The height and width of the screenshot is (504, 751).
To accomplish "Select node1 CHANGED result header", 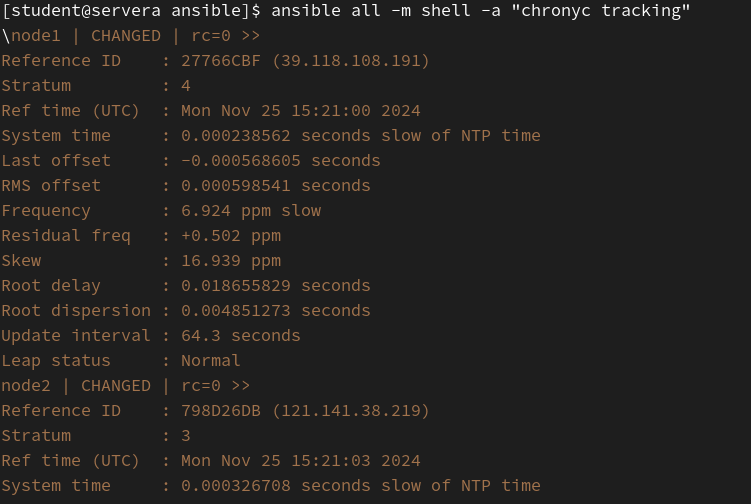I will point(131,36).
